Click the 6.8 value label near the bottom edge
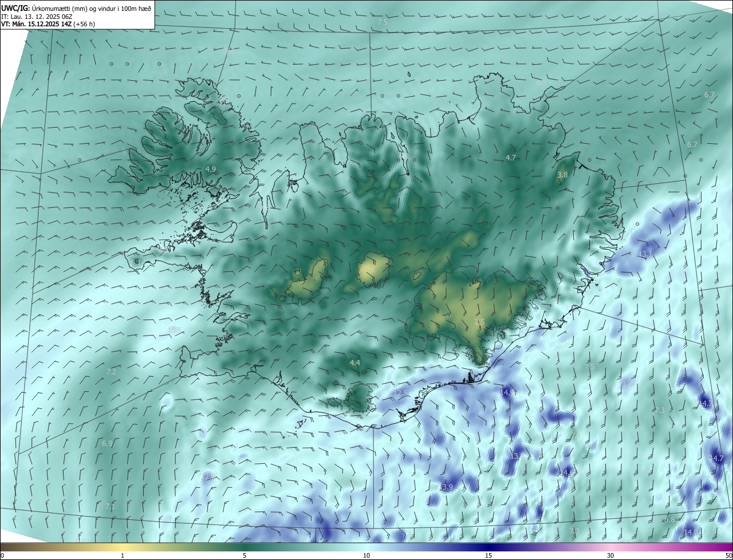Viewport: 733px width, 560px height. [669, 519]
